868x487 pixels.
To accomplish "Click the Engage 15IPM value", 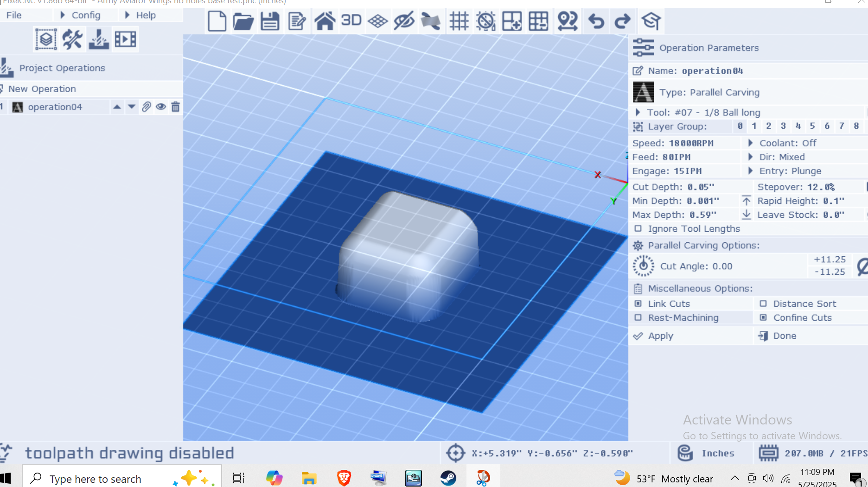I will pyautogui.click(x=688, y=171).
